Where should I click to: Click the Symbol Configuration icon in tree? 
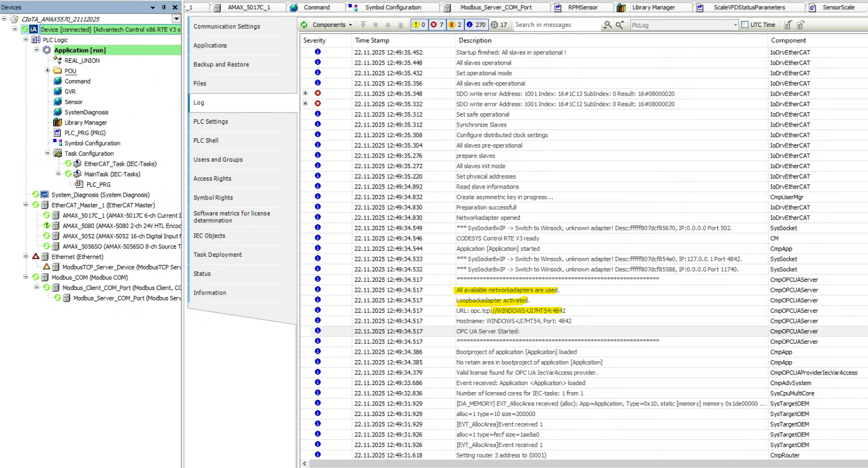tap(57, 143)
